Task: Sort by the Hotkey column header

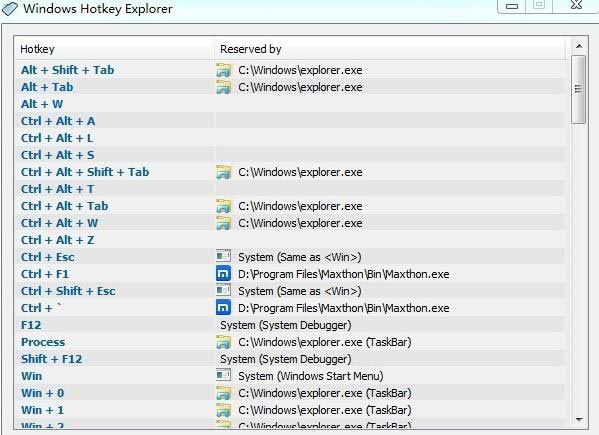Action: click(x=114, y=49)
